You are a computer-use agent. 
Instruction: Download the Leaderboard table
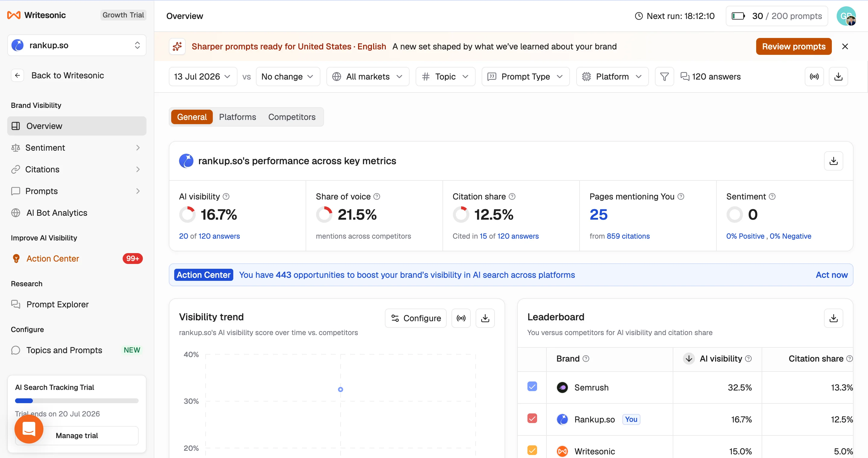834,318
